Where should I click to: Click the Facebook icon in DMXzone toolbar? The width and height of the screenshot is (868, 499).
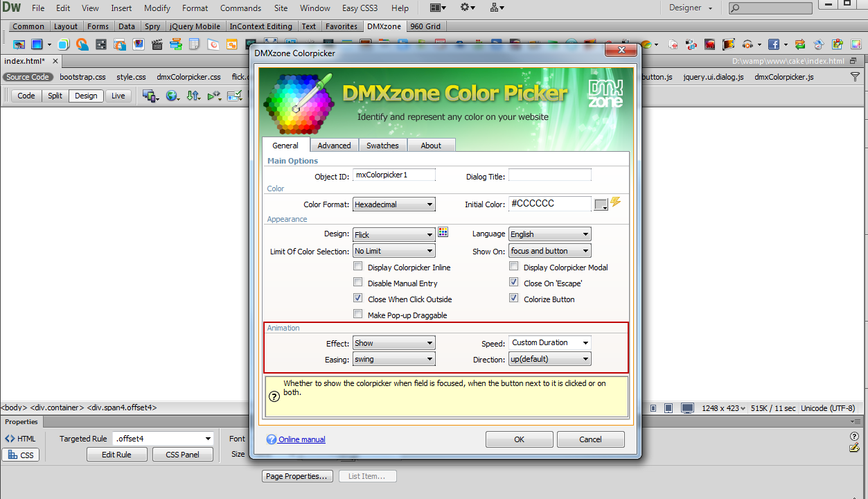click(774, 44)
